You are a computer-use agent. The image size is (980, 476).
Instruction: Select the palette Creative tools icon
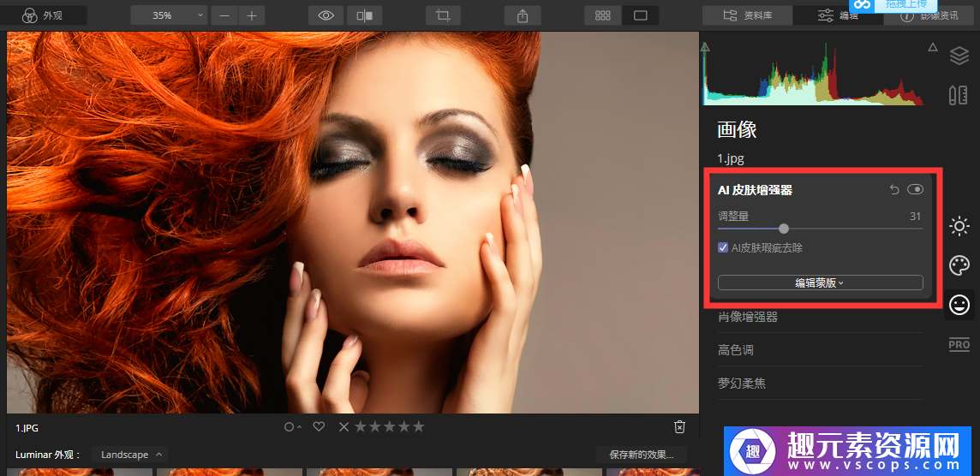[x=959, y=265]
